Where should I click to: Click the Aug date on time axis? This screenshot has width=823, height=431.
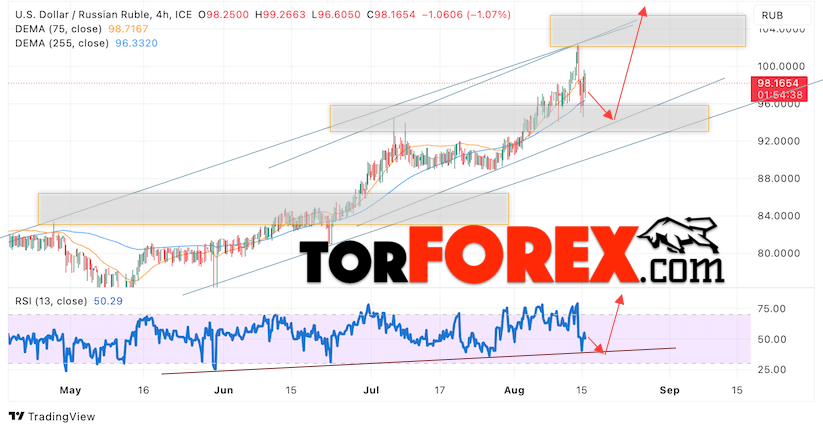tap(514, 390)
